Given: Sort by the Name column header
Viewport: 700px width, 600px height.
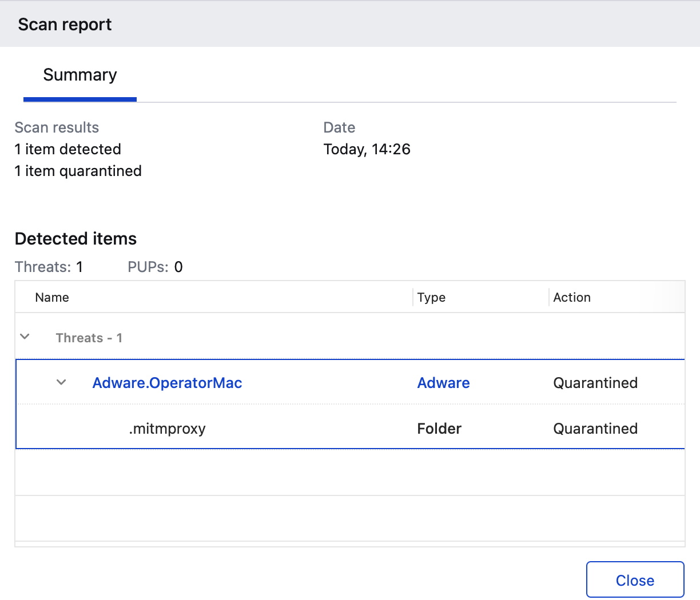Looking at the screenshot, I should 52,297.
